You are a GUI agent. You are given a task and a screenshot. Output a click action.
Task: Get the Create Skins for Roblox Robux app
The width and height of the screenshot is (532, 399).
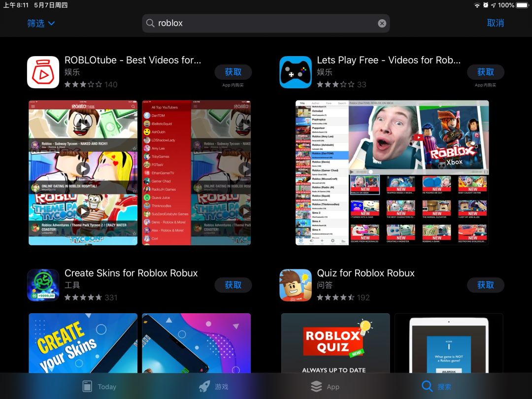point(233,285)
